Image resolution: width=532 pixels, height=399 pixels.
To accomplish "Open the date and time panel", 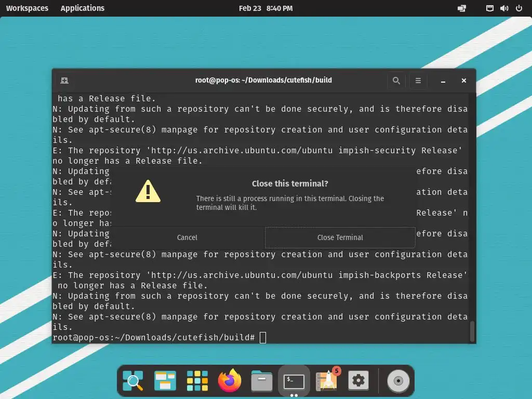I will [265, 8].
